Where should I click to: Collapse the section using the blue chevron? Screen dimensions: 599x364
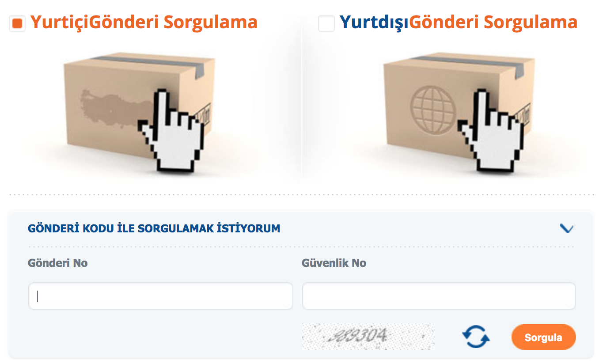pyautogui.click(x=566, y=228)
